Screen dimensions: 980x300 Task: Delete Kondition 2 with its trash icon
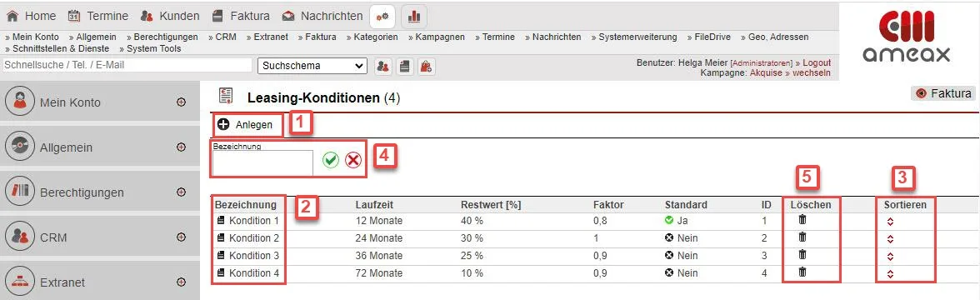[x=802, y=238]
